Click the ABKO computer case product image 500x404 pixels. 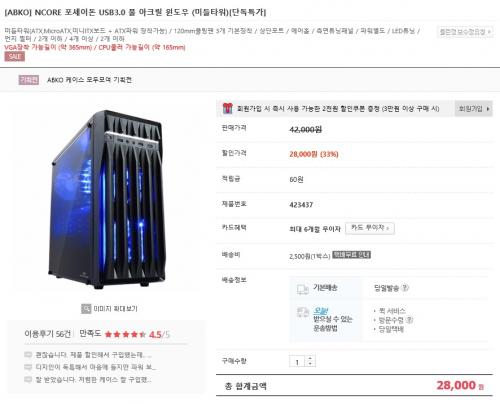(x=107, y=199)
